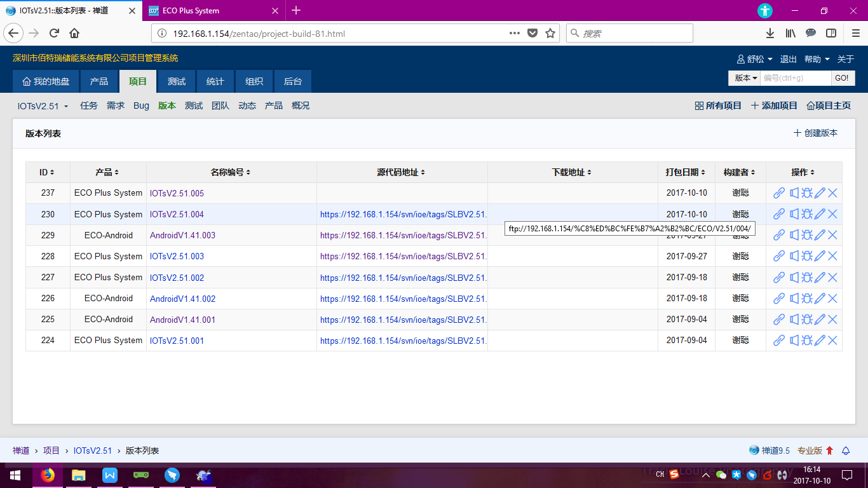
Task: Bookmark this page with the star icon
Action: point(550,33)
